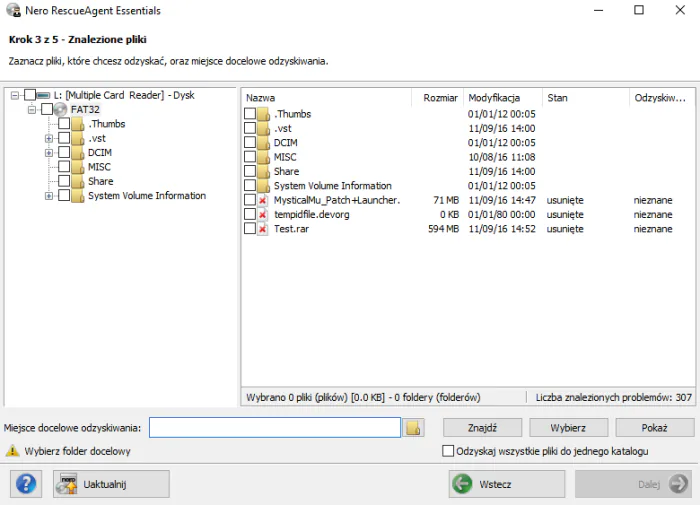This screenshot has width=700, height=505.
Task: Check the DCIM checkbox in the file list
Action: coord(250,142)
